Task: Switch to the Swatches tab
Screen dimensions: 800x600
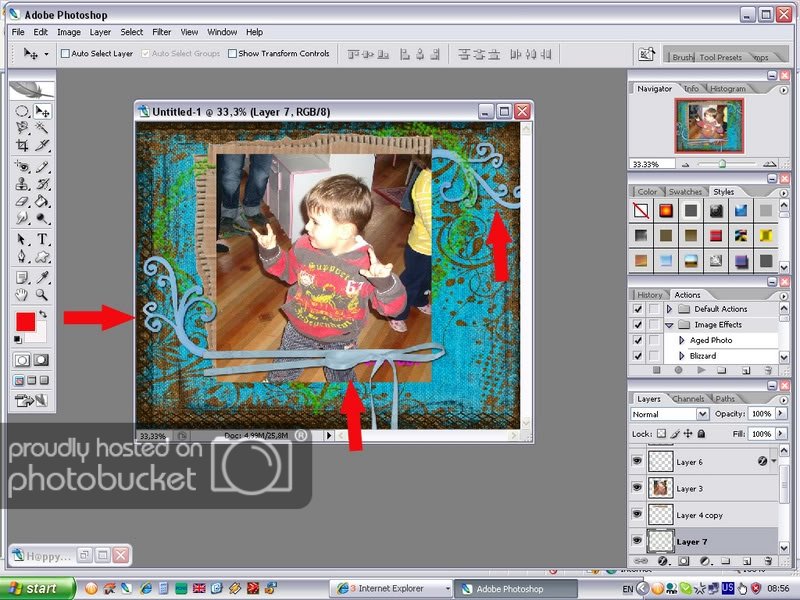Action: point(685,192)
